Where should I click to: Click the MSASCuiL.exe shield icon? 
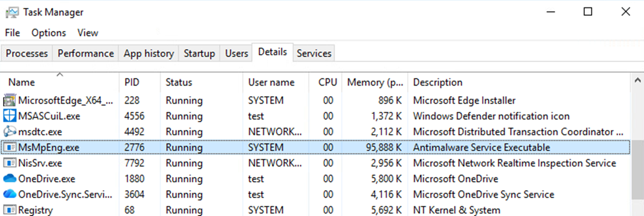click(x=10, y=116)
